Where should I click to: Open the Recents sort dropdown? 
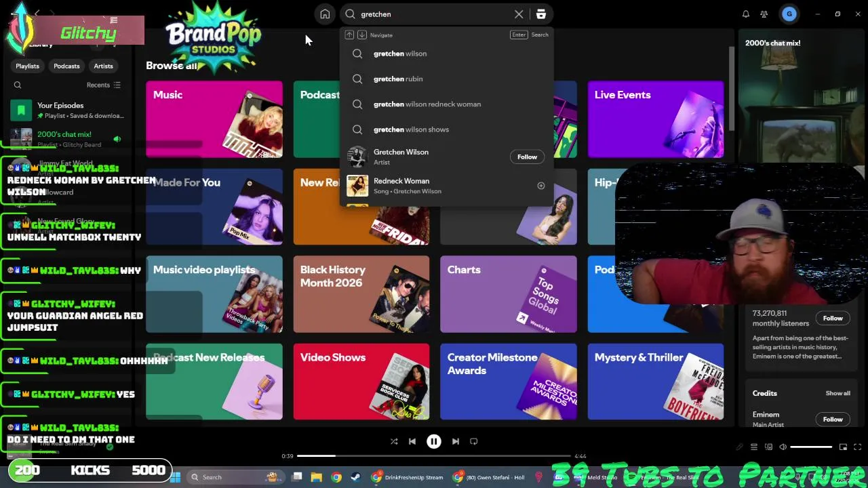pos(103,85)
